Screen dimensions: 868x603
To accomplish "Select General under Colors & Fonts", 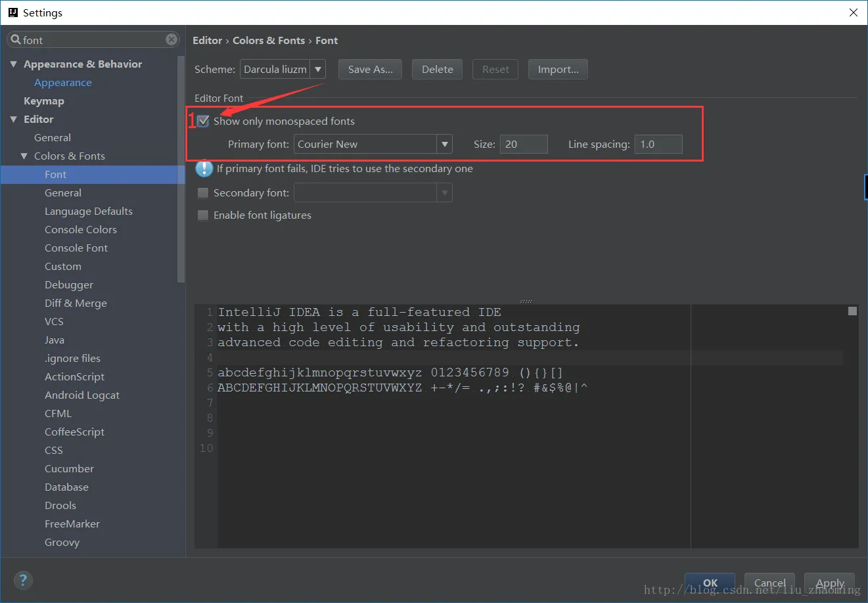I will [63, 192].
